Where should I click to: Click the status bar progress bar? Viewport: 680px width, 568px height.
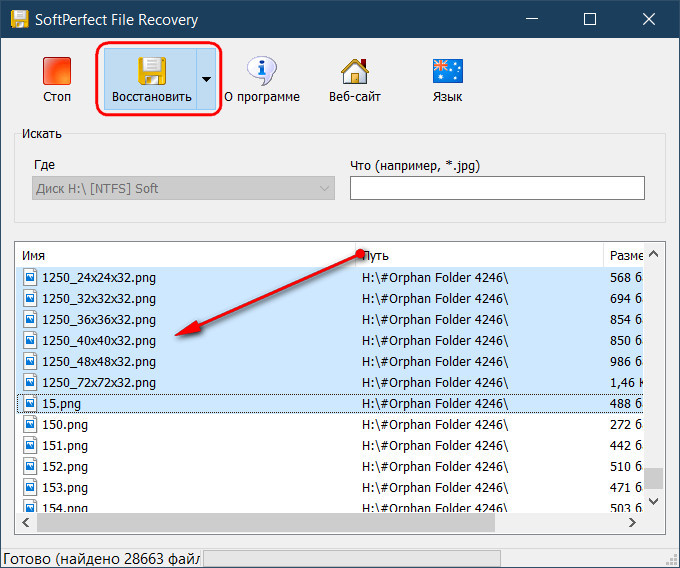352,559
